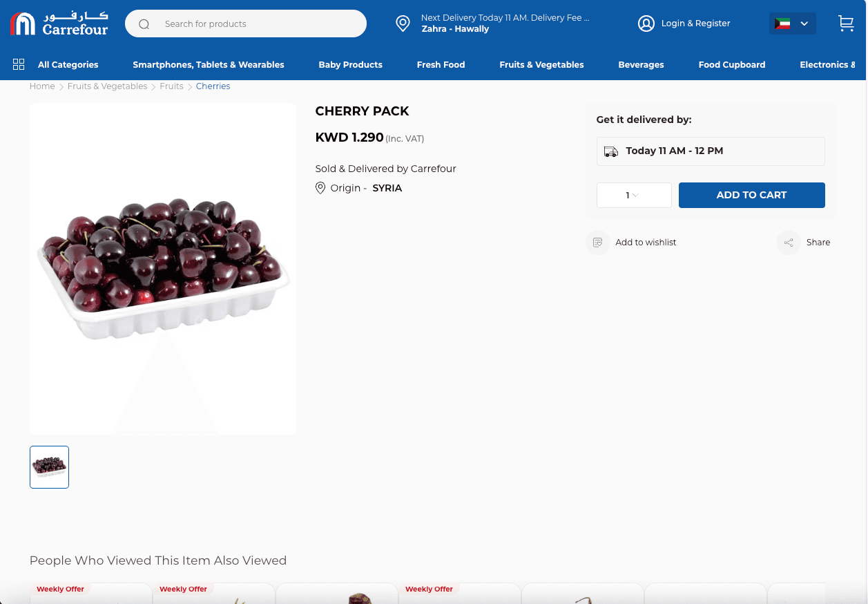The height and width of the screenshot is (604, 868).
Task: Add the cherry pack to cart
Action: point(751,195)
